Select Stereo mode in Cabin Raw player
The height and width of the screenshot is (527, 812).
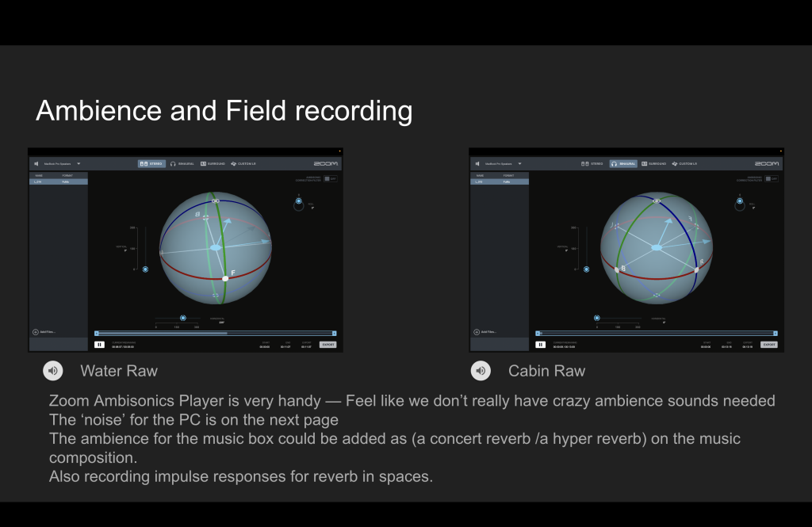coord(592,163)
